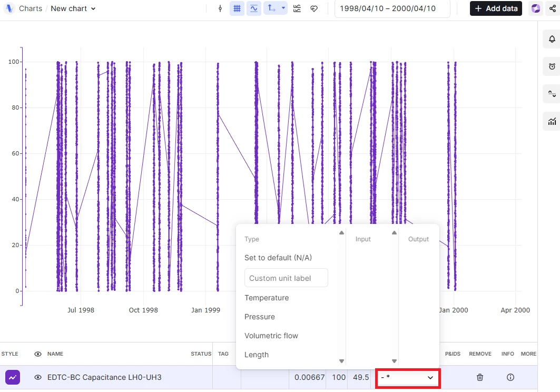
Task: Open the alerts bell sidebar icon
Action: (x=552, y=39)
